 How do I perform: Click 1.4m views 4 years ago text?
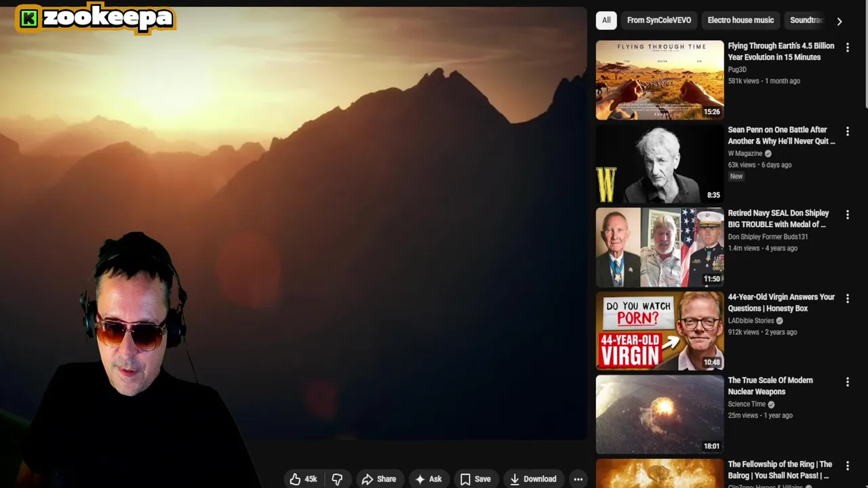(762, 248)
